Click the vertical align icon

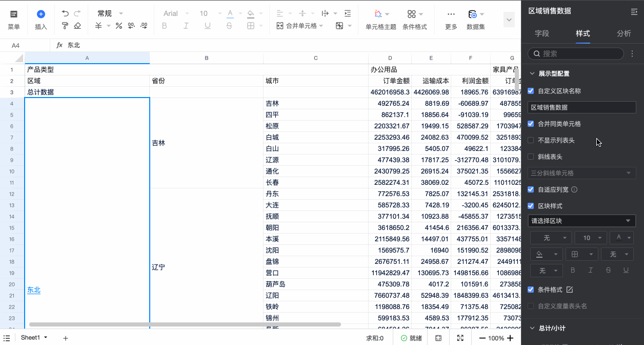(x=303, y=14)
